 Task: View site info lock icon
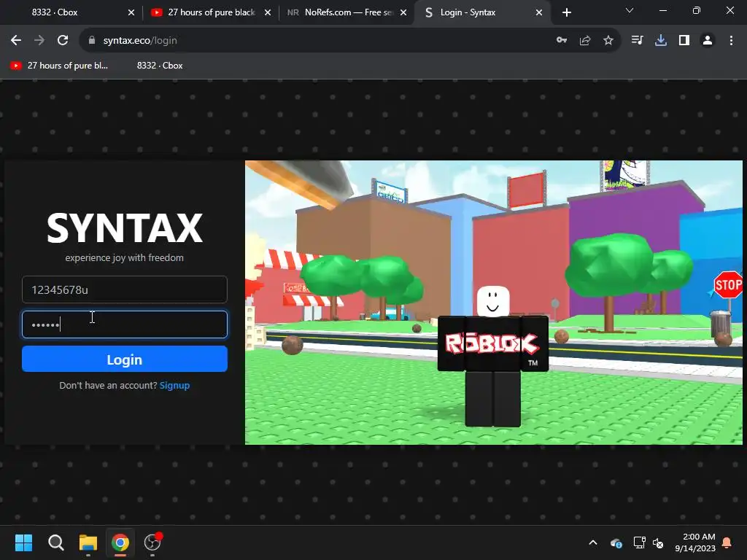92,41
